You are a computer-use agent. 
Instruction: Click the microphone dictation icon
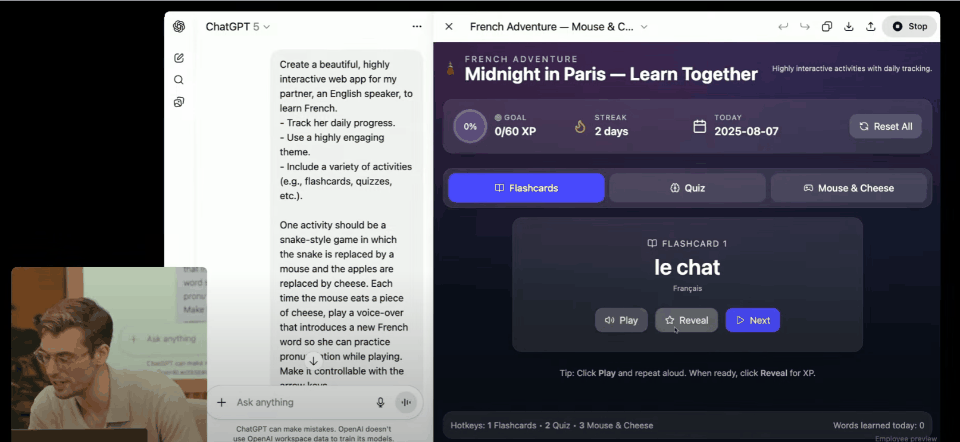click(380, 402)
